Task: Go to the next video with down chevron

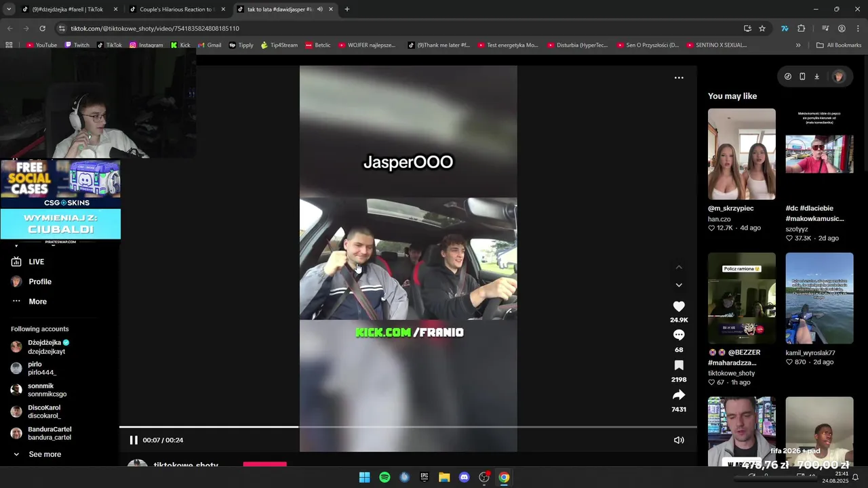Action: point(679,285)
